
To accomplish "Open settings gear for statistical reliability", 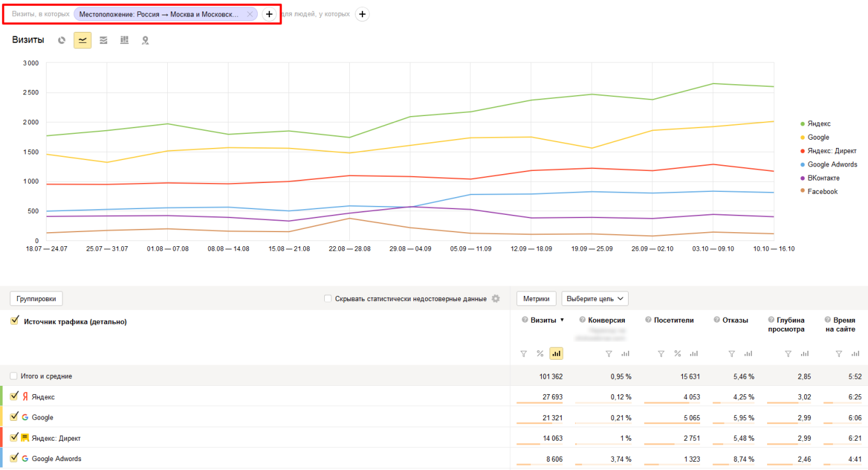I will pos(495,298).
